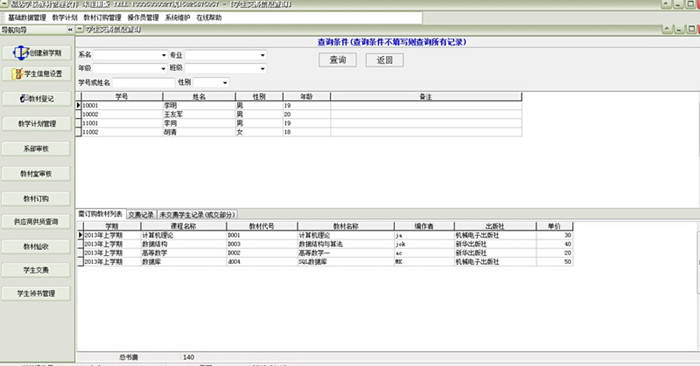Select textbook code 0002 cell

point(262,253)
